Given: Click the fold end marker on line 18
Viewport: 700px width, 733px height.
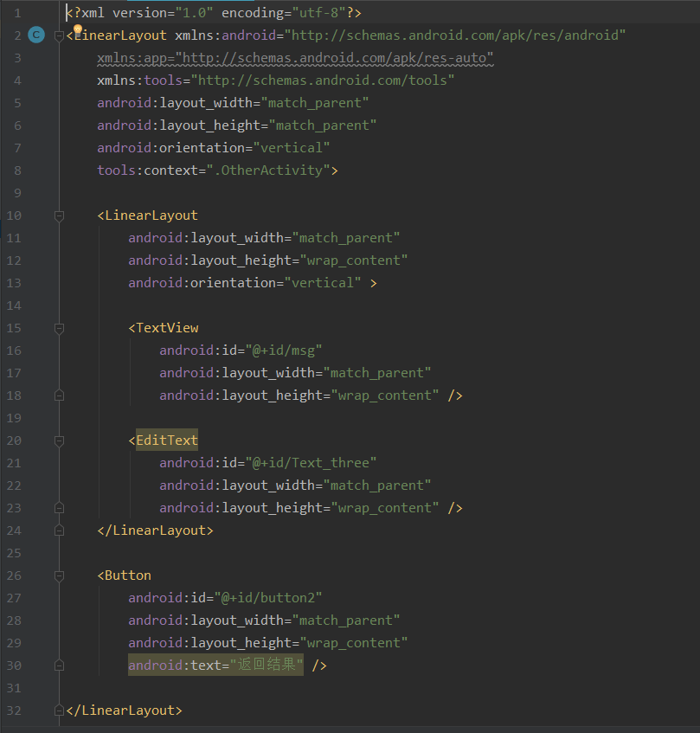Looking at the screenshot, I should (59, 395).
